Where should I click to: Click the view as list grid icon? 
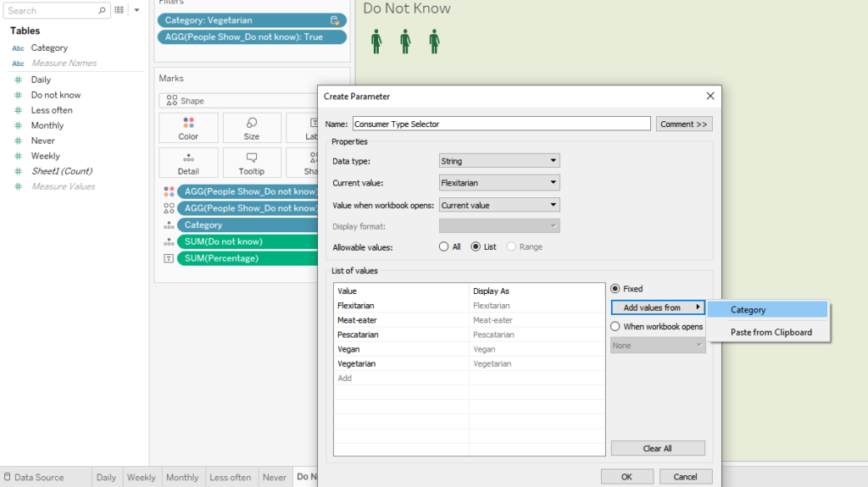click(119, 10)
